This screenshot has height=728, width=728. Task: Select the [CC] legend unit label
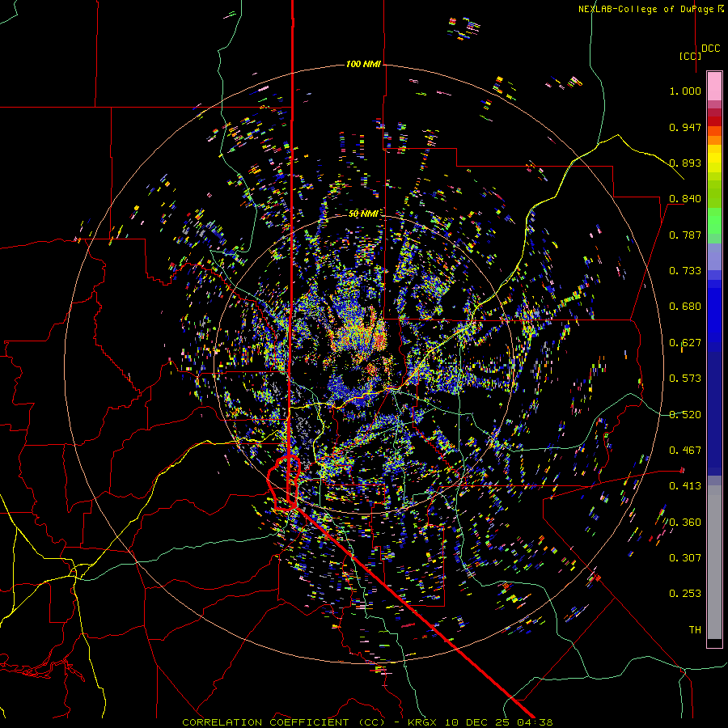[690, 56]
